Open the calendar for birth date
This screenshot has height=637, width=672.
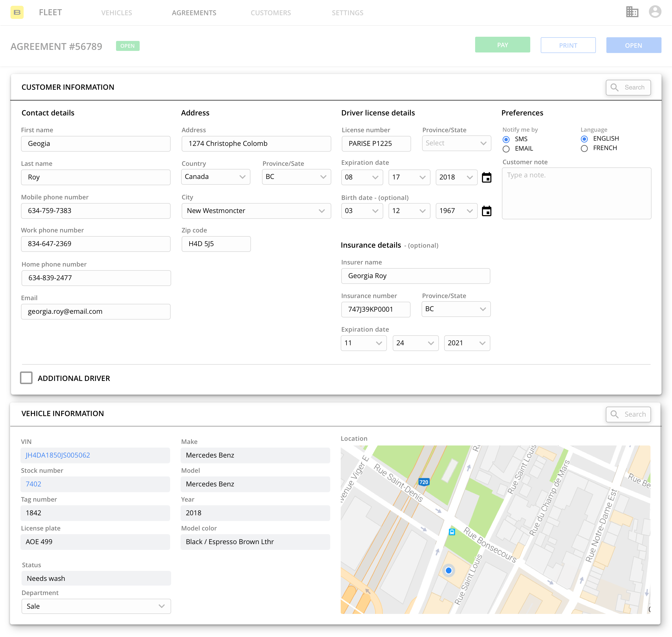click(486, 211)
